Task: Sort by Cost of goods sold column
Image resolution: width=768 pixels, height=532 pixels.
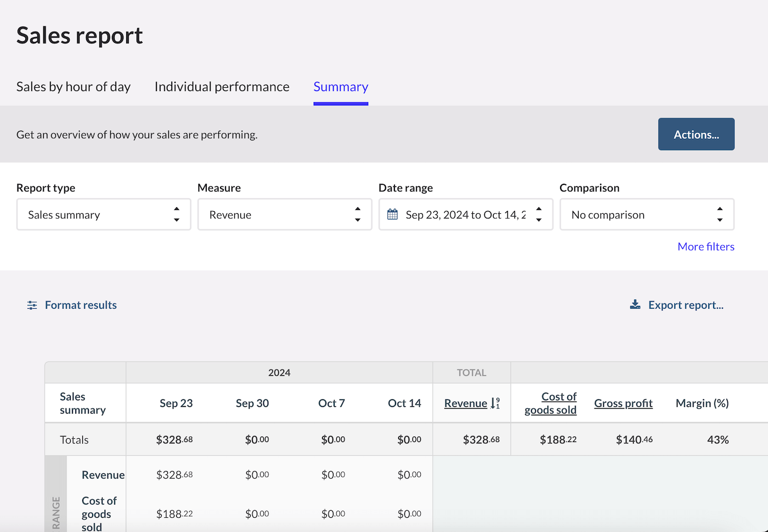Action: pos(551,403)
